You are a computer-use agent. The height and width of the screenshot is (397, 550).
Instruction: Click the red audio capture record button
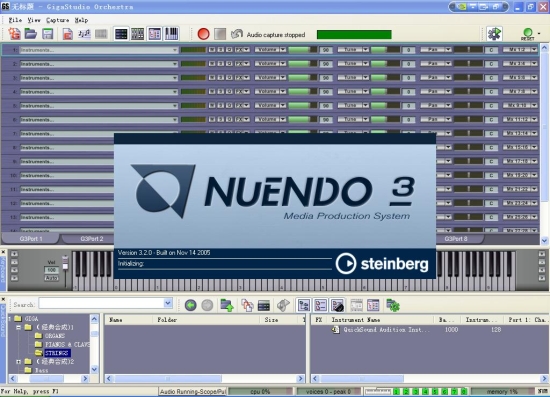tap(203, 34)
